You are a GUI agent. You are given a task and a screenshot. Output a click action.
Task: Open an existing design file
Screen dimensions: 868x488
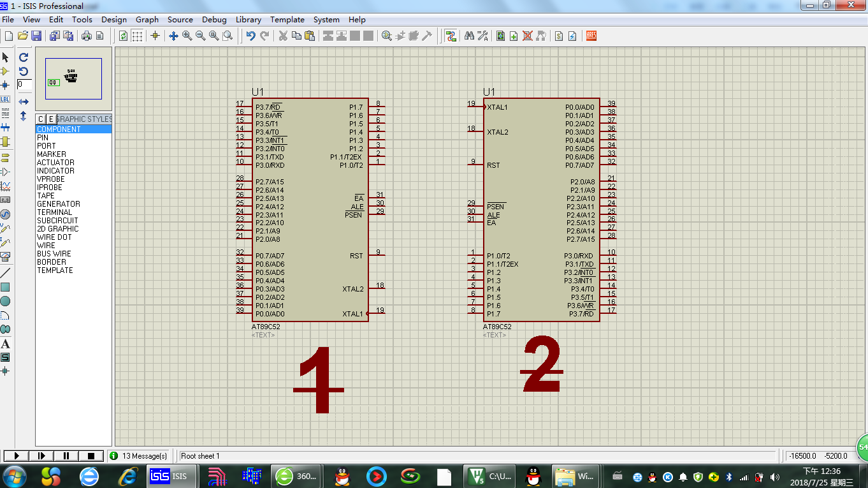[22, 36]
